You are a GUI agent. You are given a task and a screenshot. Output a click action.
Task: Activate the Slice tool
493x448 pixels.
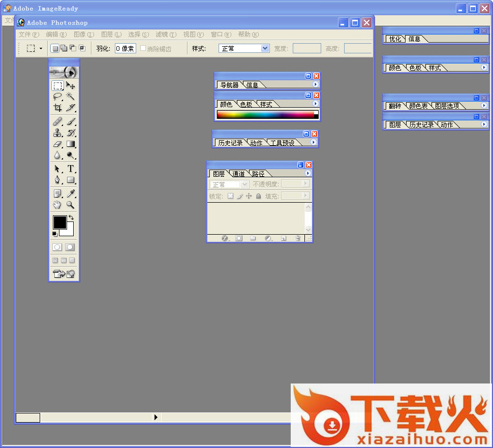[x=71, y=108]
